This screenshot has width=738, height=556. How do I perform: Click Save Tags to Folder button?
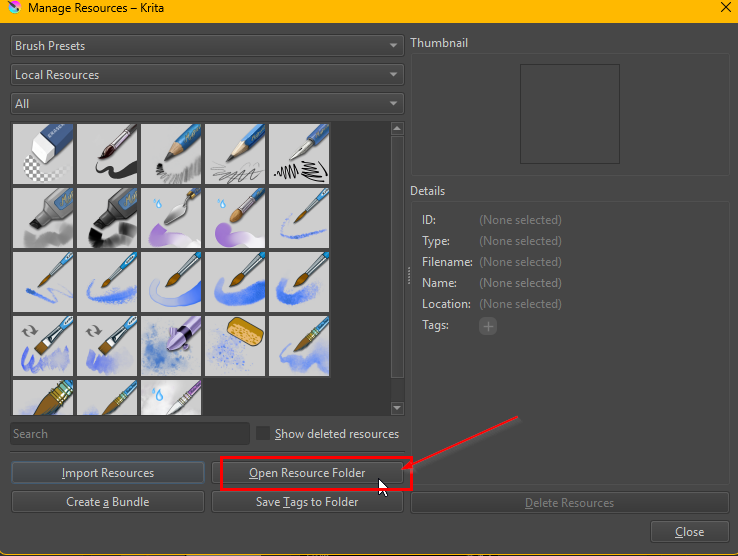pos(307,502)
